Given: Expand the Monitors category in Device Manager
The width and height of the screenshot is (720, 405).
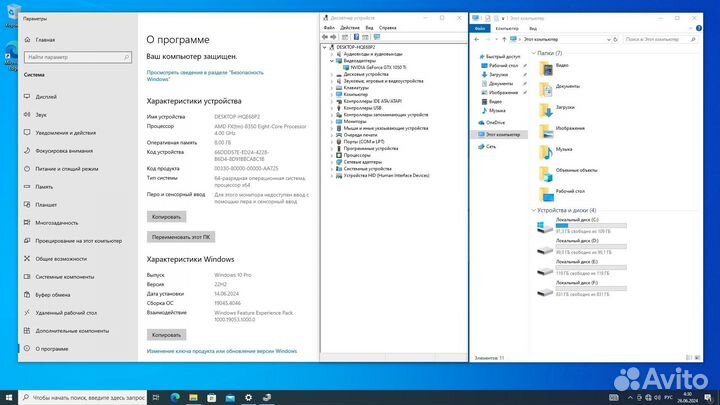Looking at the screenshot, I should tap(332, 122).
